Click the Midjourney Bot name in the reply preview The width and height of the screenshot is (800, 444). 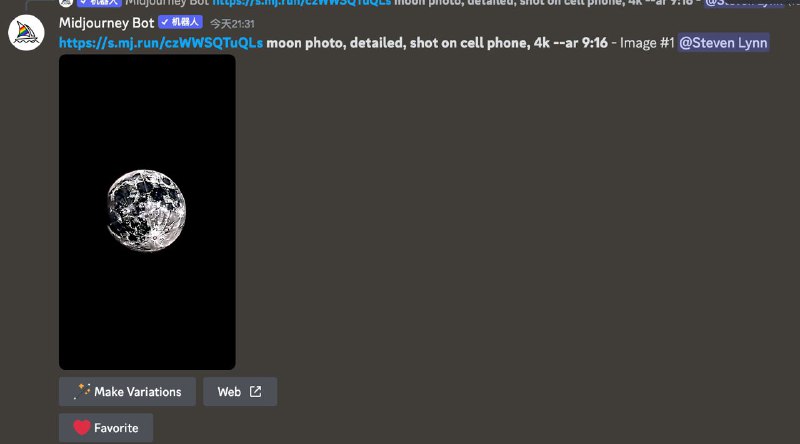[x=167, y=3]
